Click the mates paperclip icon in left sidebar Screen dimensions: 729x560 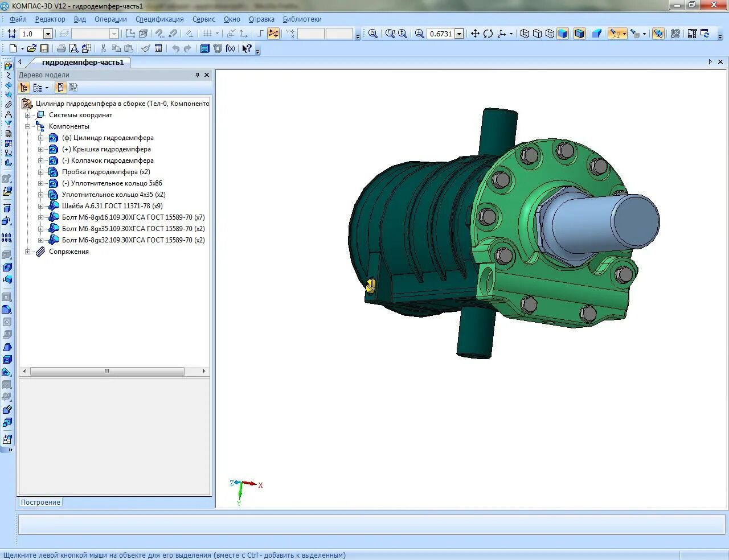(x=8, y=105)
